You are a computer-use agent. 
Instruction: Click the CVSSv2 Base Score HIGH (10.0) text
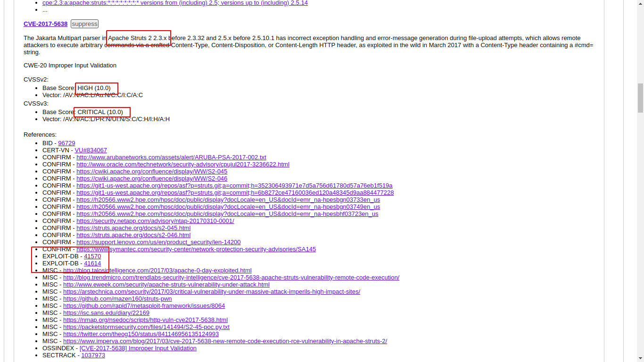[x=94, y=88]
